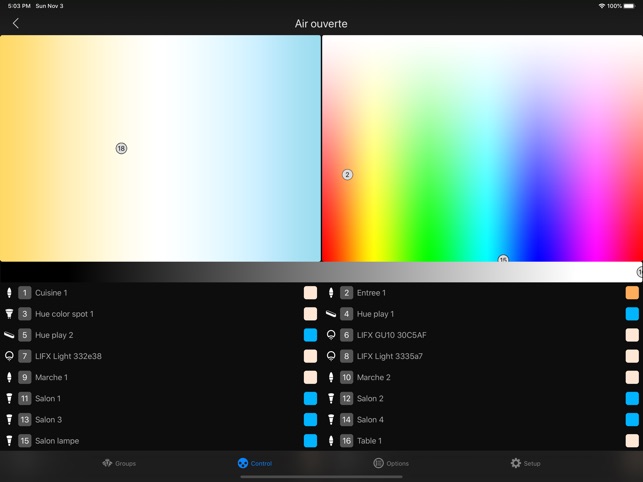Select number badge 13 for Salon 3
This screenshot has width=643, height=482.
pyautogui.click(x=25, y=419)
